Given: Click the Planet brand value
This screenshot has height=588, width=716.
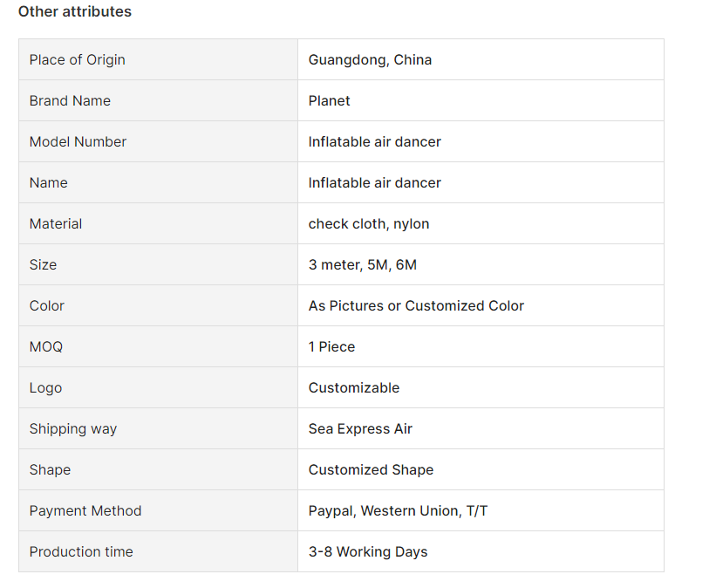Looking at the screenshot, I should [329, 101].
